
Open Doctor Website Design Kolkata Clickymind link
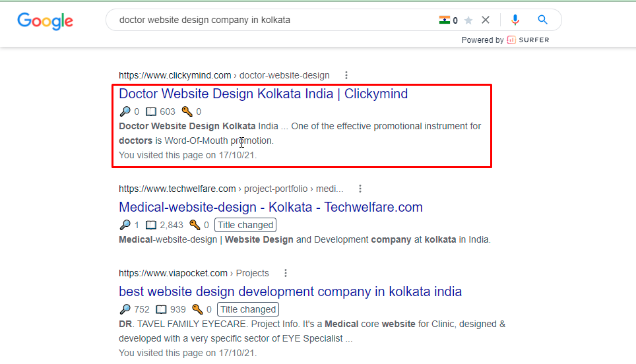pos(263,94)
